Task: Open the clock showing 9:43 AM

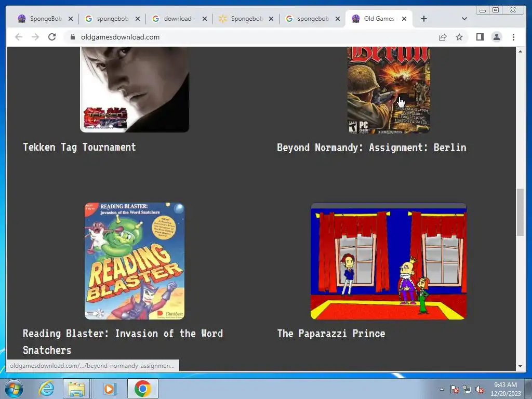Action: [506, 389]
